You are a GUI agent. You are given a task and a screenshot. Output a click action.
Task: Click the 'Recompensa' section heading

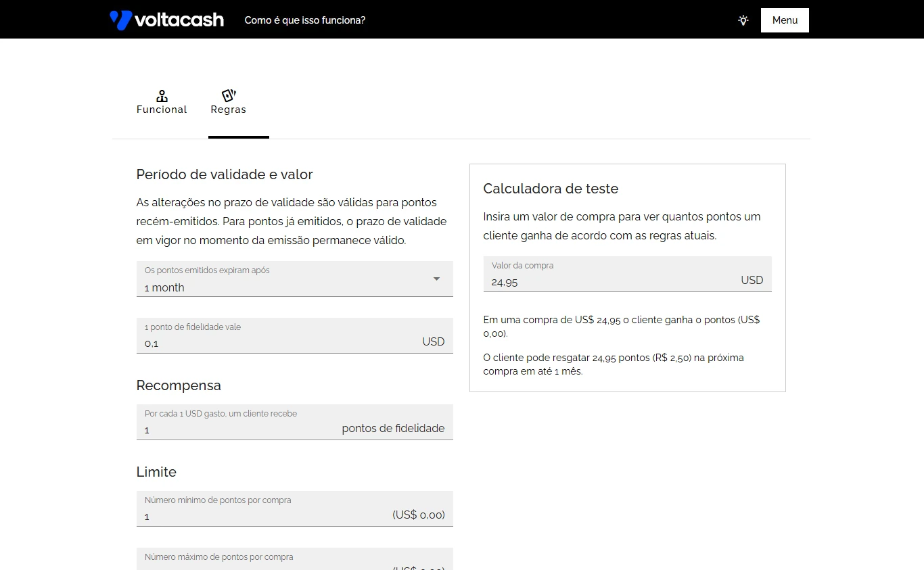[x=179, y=385]
